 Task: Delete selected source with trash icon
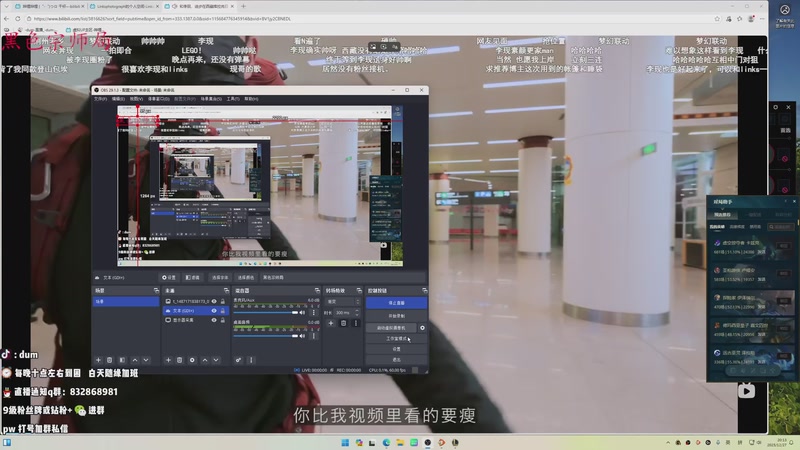click(x=178, y=360)
